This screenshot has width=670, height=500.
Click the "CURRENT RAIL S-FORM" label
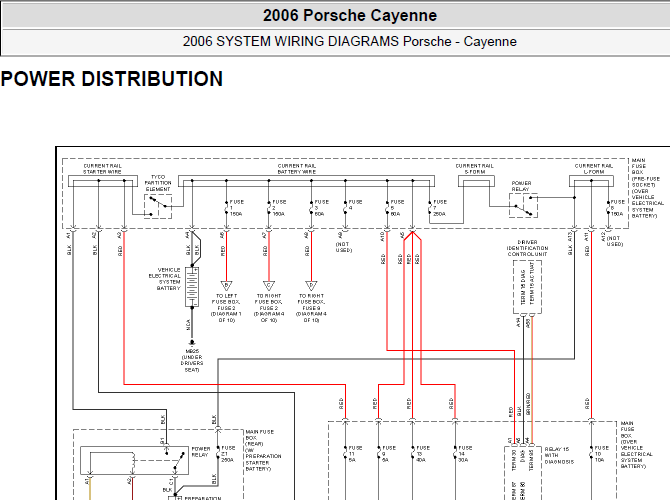click(474, 169)
